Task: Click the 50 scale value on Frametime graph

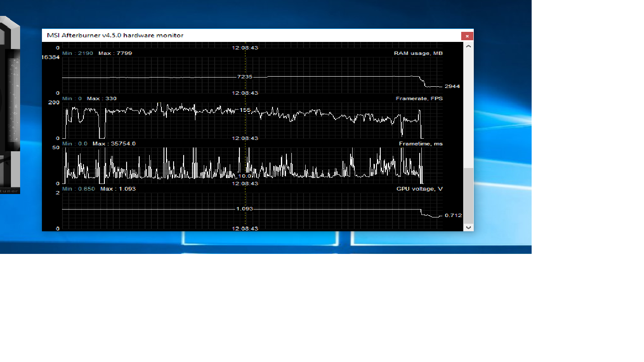Action: pos(56,148)
